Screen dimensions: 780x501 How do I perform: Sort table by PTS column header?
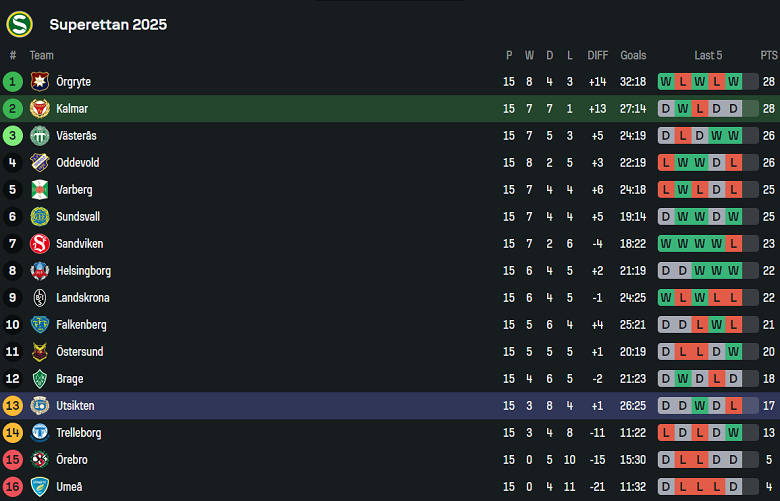(768, 56)
